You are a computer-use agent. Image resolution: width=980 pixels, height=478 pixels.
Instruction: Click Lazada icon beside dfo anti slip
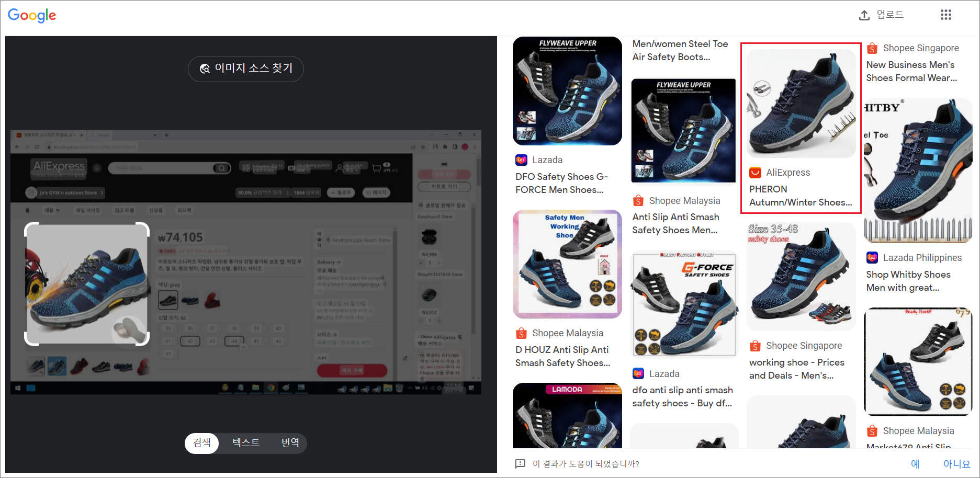[x=638, y=374]
